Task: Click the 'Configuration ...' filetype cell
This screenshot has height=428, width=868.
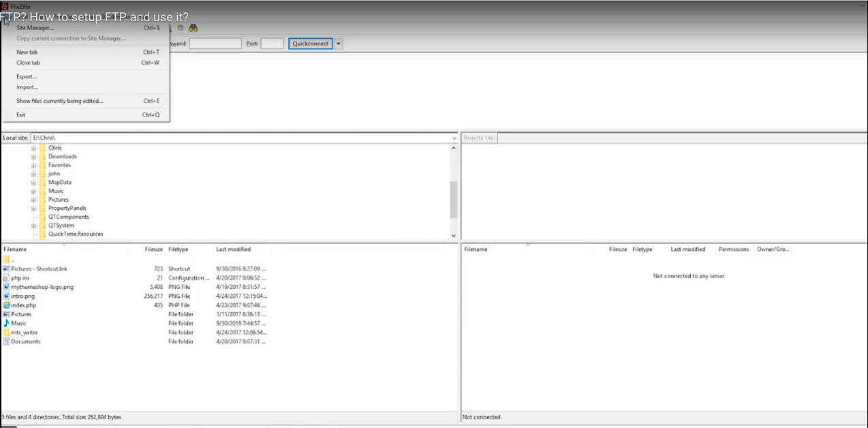Action: pyautogui.click(x=189, y=278)
